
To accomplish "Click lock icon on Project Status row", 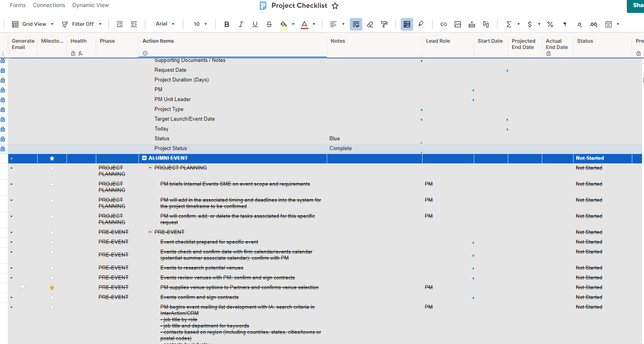I will pos(3,149).
